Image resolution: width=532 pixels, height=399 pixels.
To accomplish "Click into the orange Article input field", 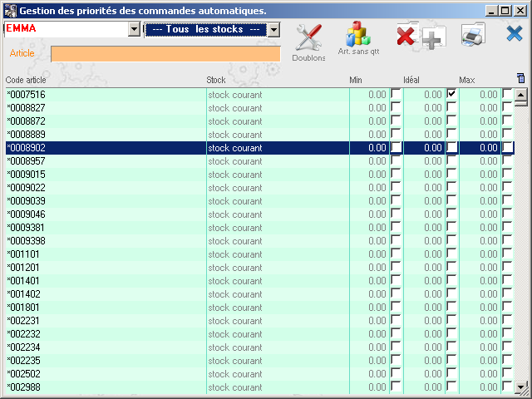I will click(165, 54).
